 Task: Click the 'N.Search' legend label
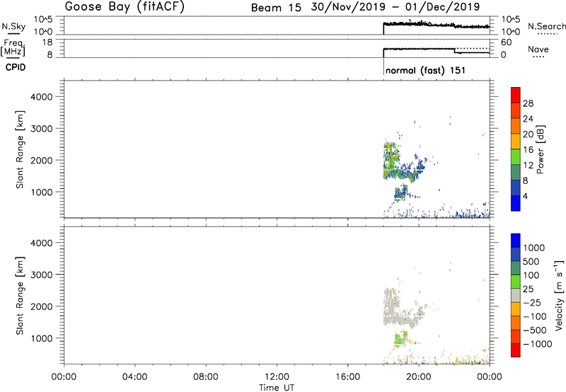(546, 26)
